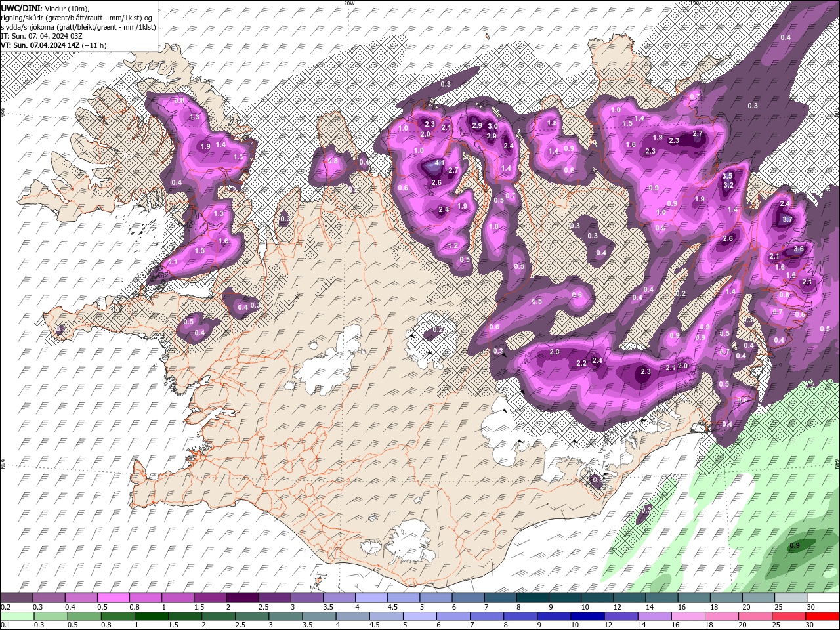This screenshot has width=840, height=630.
Task: Click the '20W' longitude label at the top
Action: tap(349, 3)
